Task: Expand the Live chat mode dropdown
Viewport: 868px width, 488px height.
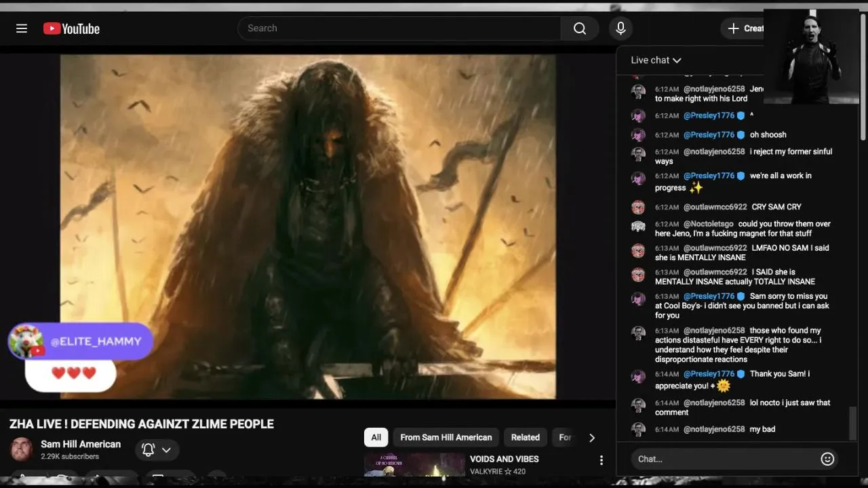Action: coord(656,60)
